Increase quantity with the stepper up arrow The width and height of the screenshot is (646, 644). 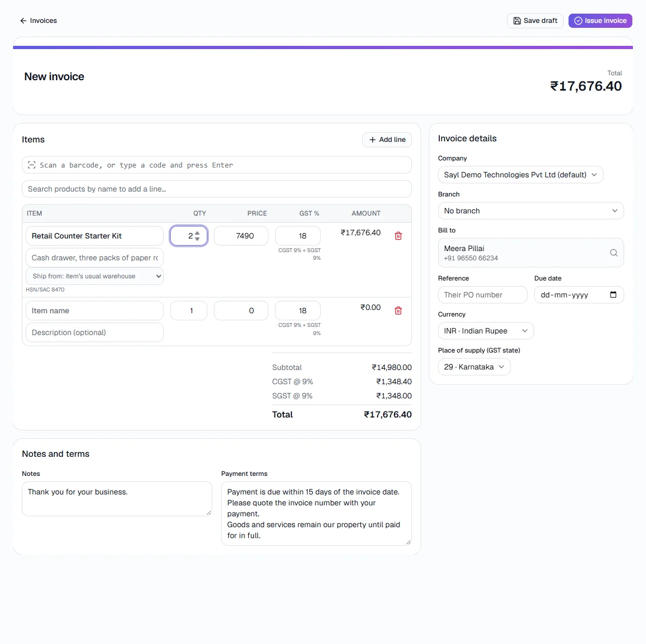point(198,233)
